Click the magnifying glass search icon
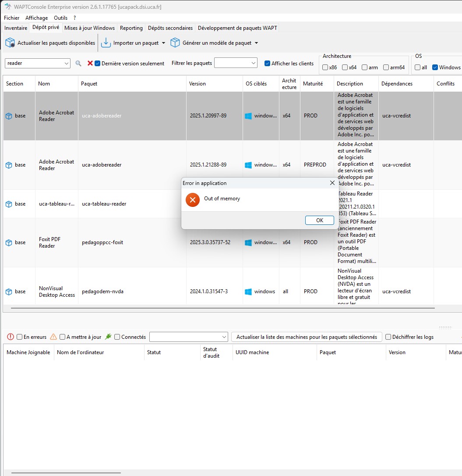This screenshot has width=462, height=476. (x=78, y=63)
